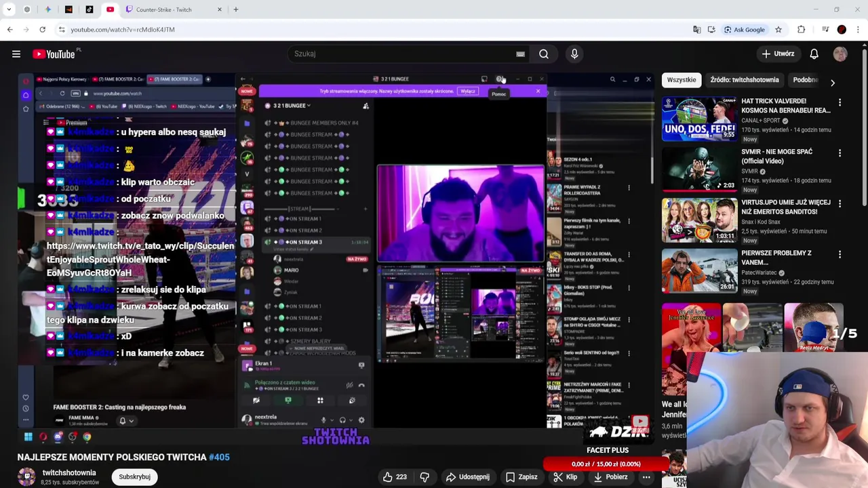Open options menu for HAT TRICK VALVERDE video
The height and width of the screenshot is (488, 868).
[x=840, y=103]
